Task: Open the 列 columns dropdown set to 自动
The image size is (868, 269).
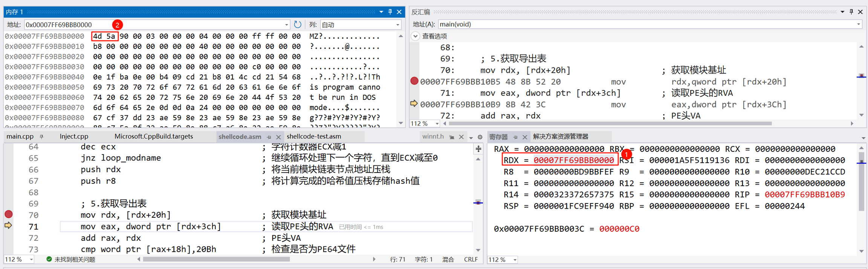Action: (x=397, y=25)
